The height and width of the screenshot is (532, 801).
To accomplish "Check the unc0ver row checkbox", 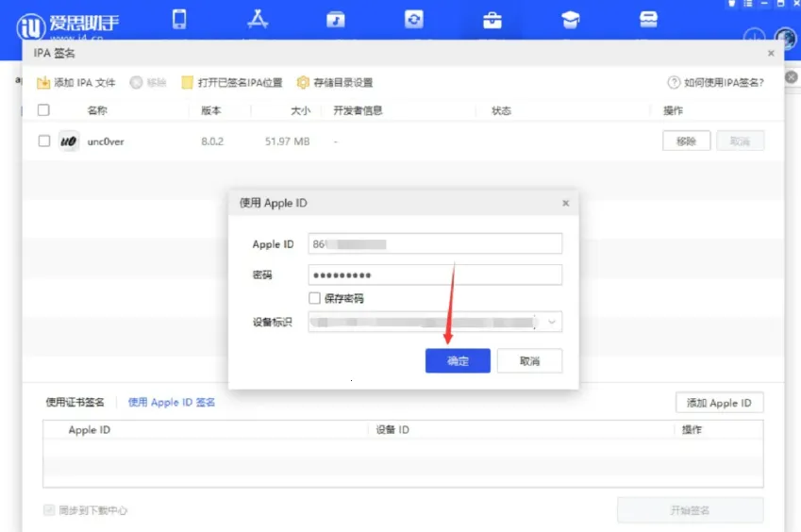I will point(44,141).
